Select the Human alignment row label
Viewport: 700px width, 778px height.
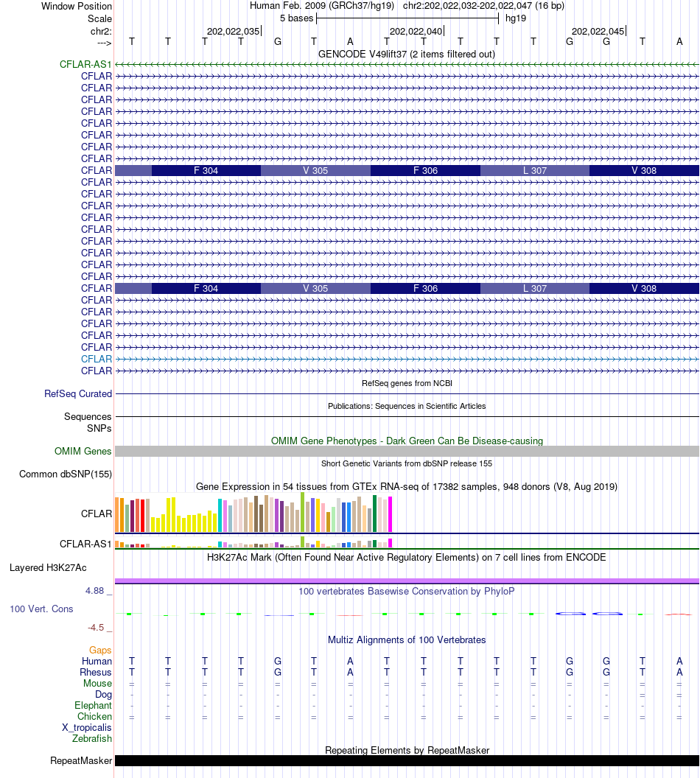(97, 661)
